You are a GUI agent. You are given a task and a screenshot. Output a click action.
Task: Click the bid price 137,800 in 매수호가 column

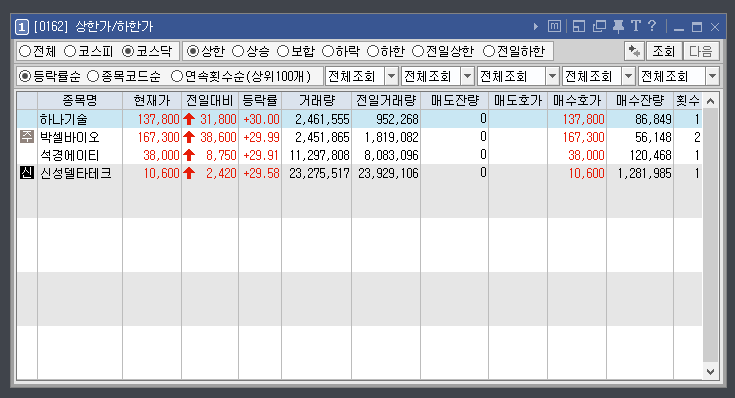click(x=584, y=119)
